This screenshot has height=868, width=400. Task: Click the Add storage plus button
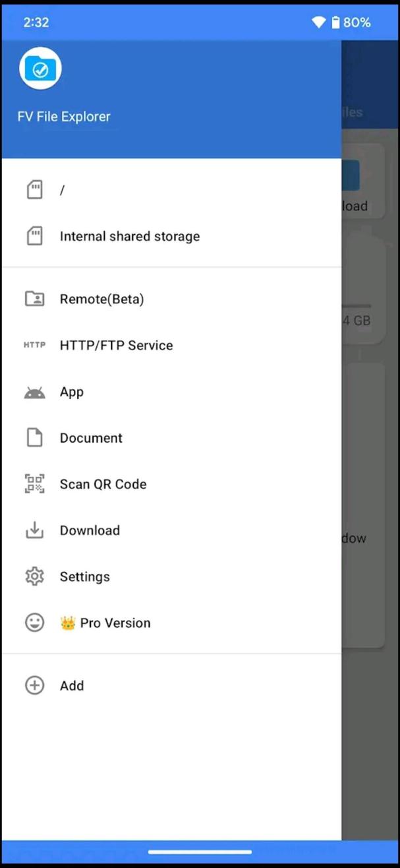pos(34,685)
